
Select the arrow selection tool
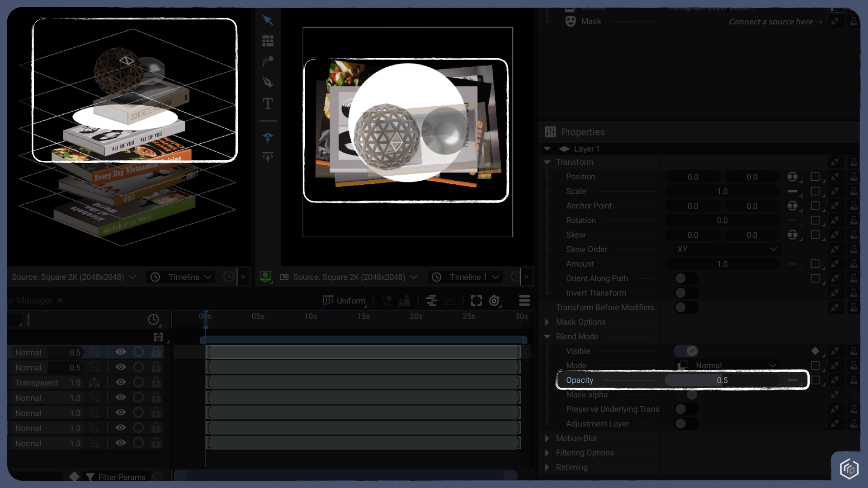pos(268,20)
